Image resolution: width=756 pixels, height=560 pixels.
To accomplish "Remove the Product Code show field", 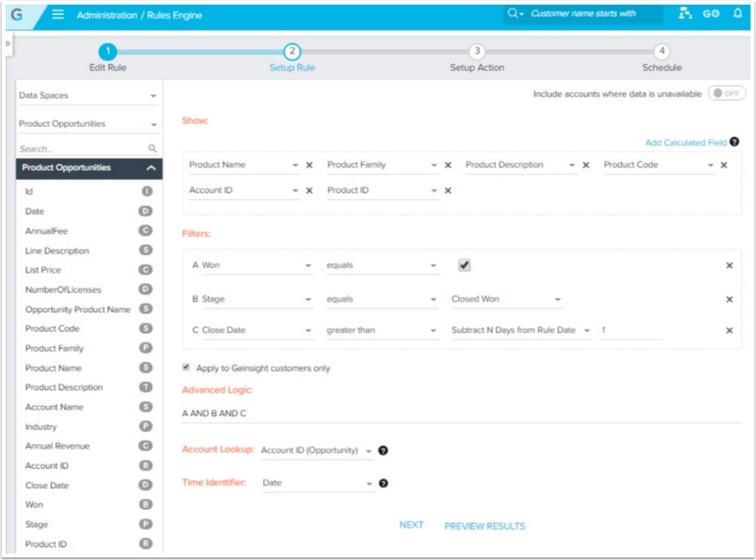I will (x=723, y=165).
